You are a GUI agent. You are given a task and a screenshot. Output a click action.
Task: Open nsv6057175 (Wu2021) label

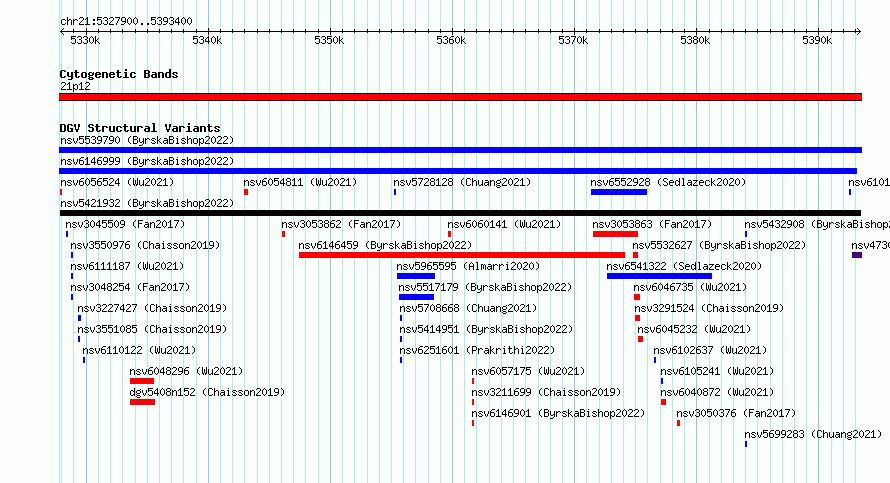tap(528, 371)
